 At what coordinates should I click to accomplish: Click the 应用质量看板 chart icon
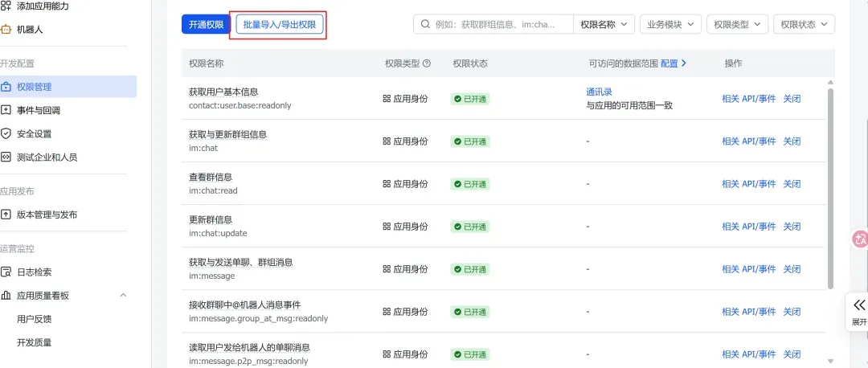pyautogui.click(x=6, y=296)
